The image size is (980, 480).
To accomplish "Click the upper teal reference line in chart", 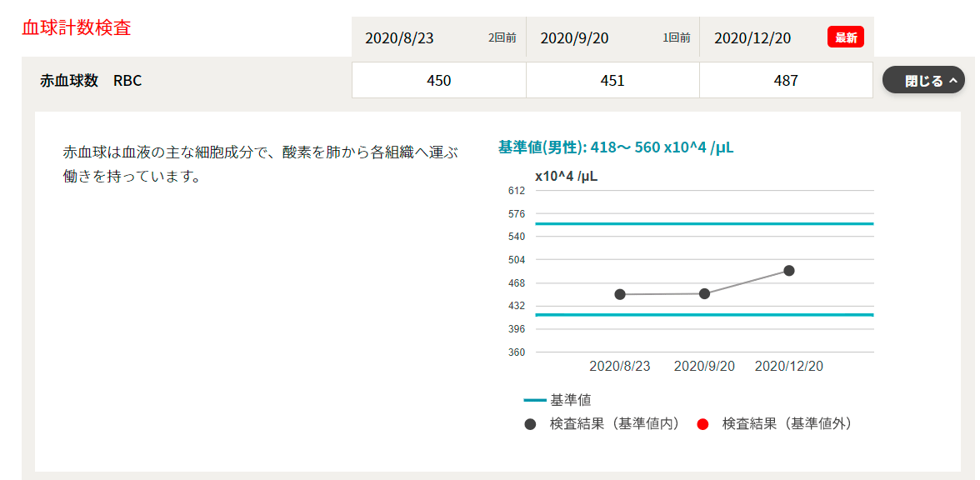I will (x=704, y=223).
